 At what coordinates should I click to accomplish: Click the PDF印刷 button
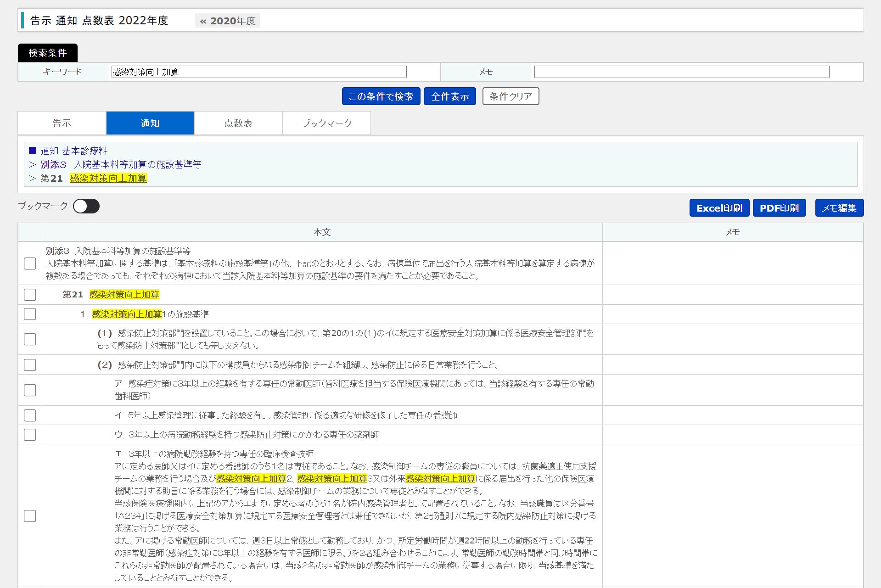click(x=779, y=208)
